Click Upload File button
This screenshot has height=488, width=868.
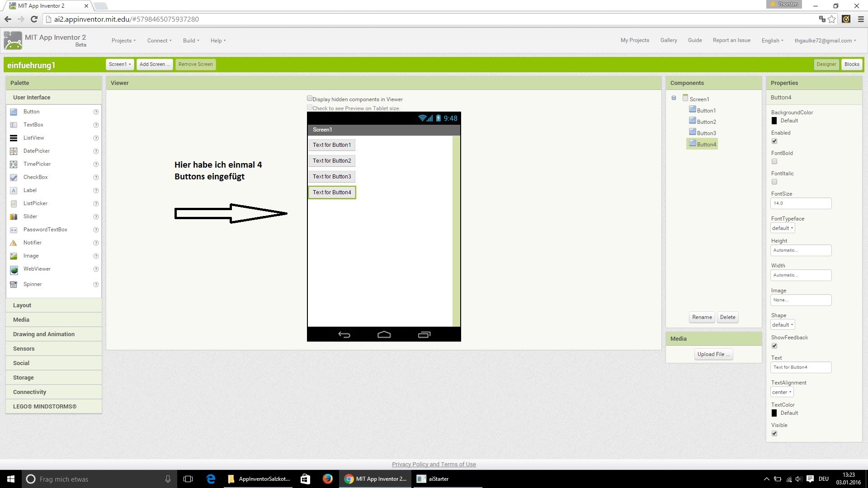tap(713, 354)
